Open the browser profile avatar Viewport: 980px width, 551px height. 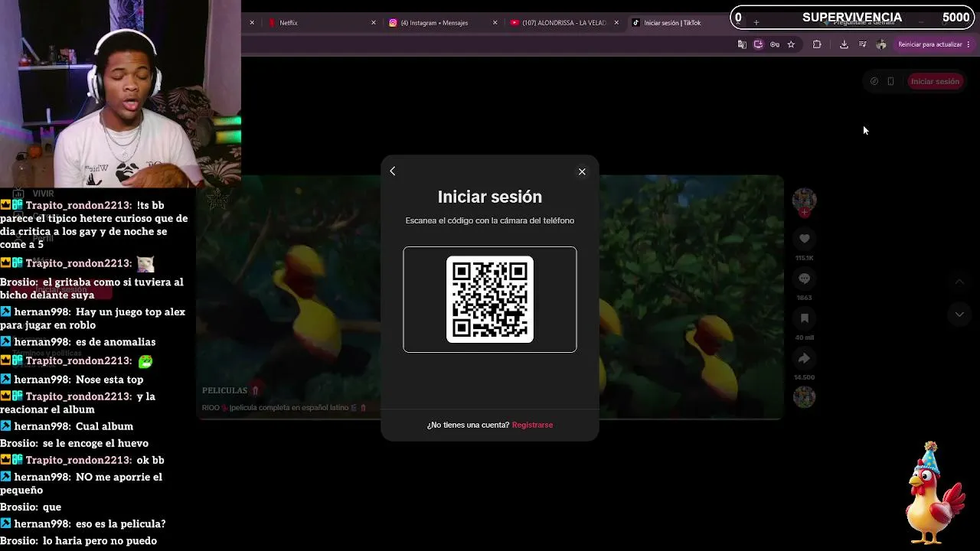[x=881, y=44]
